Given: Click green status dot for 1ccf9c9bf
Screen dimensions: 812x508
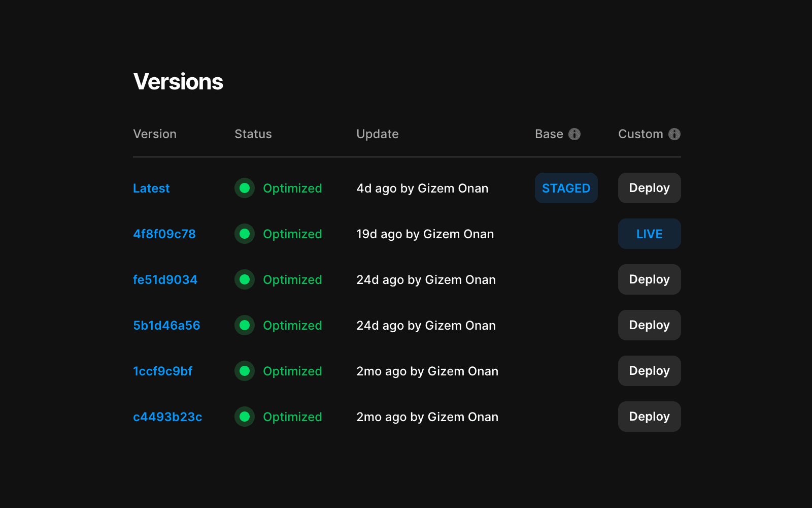Looking at the screenshot, I should pos(245,371).
